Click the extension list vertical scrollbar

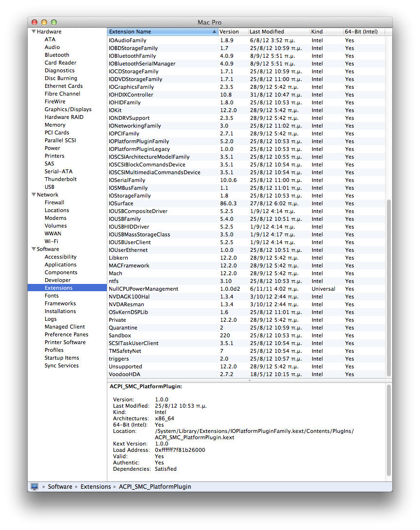pos(389,287)
